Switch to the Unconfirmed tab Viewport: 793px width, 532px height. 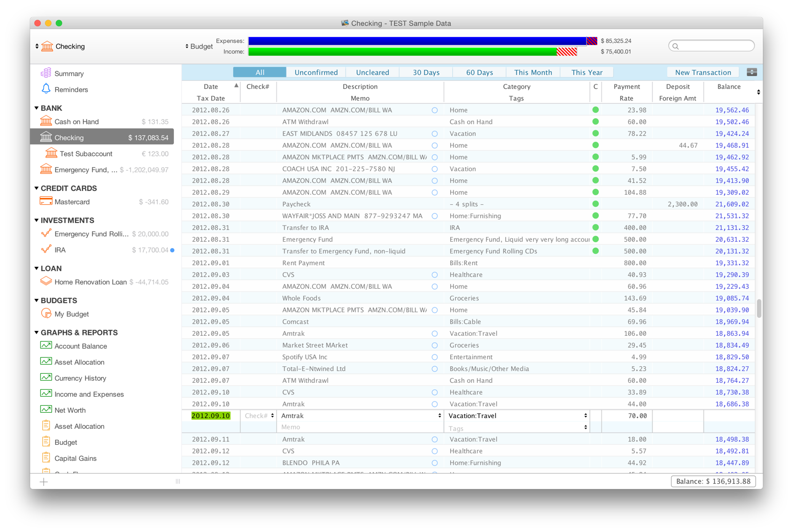(315, 72)
